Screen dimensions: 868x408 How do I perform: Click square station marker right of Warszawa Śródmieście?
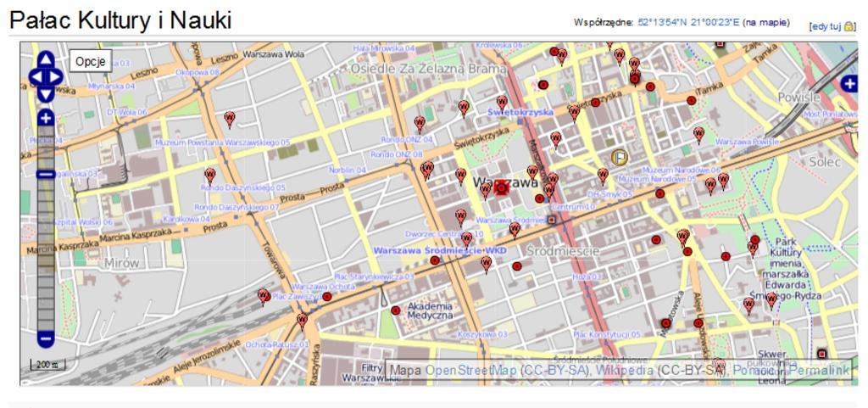click(551, 221)
